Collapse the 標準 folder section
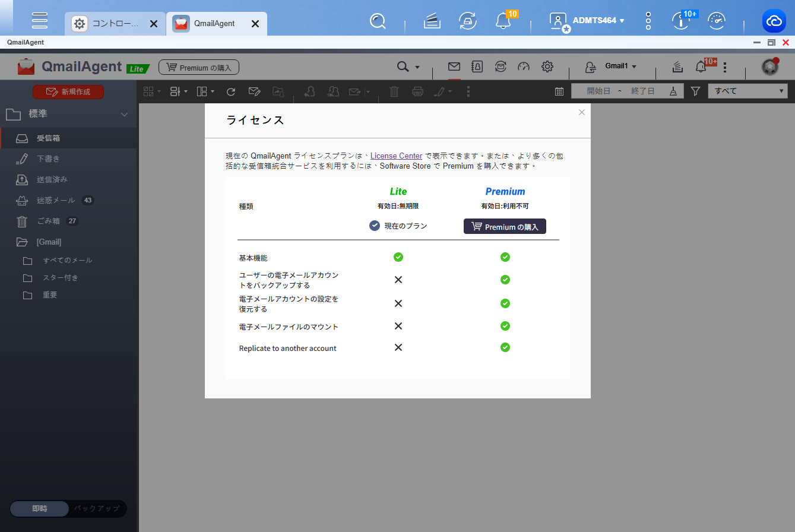 pyautogui.click(x=124, y=114)
